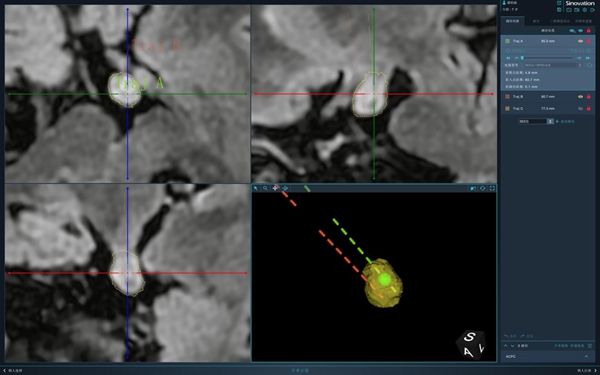Select the arrow pointer tool in 3D view

tap(256, 188)
